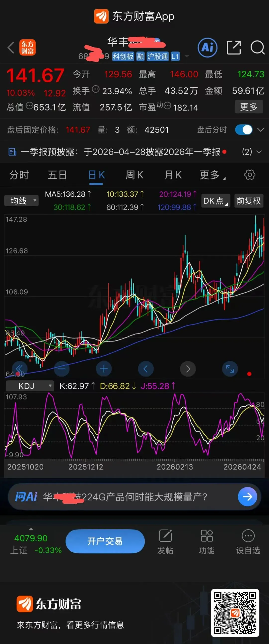The image size is (269, 644).
Task: Open the search magnifier icon
Action: pyautogui.click(x=258, y=48)
